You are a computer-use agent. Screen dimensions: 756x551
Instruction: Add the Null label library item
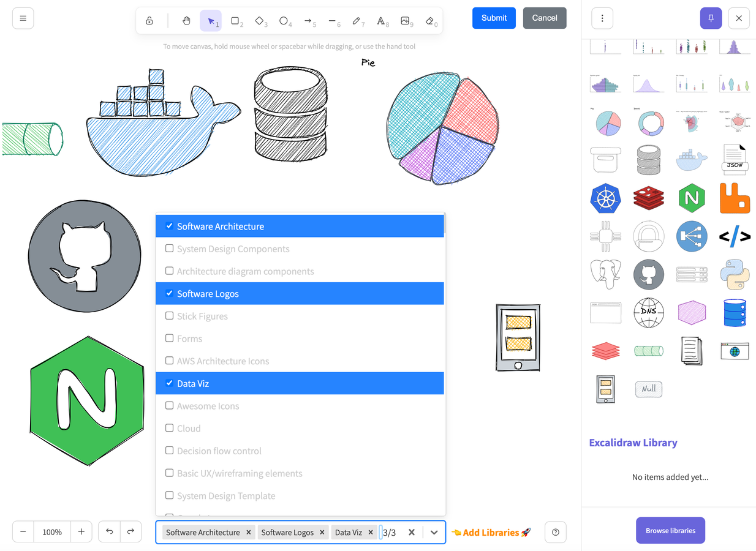tap(649, 388)
